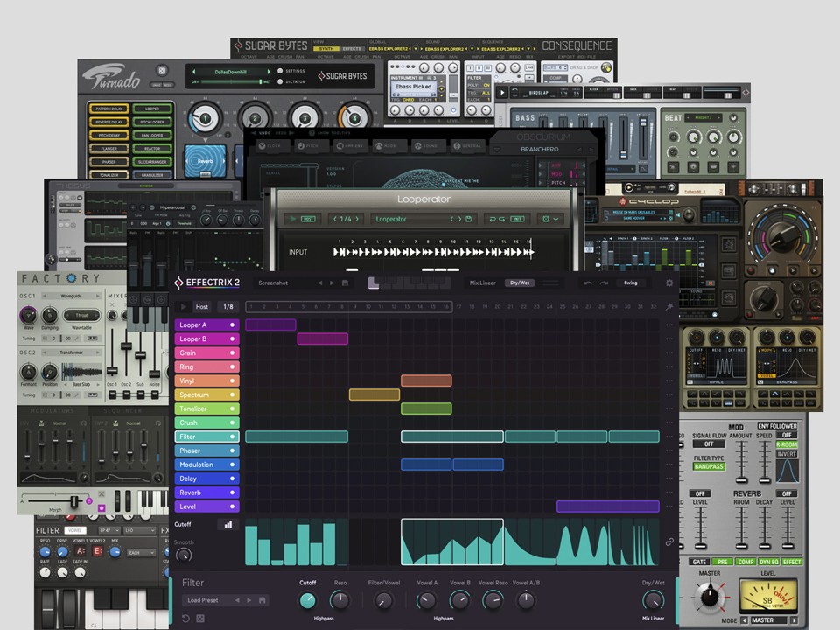Click the Looperator INIT button

[517, 219]
